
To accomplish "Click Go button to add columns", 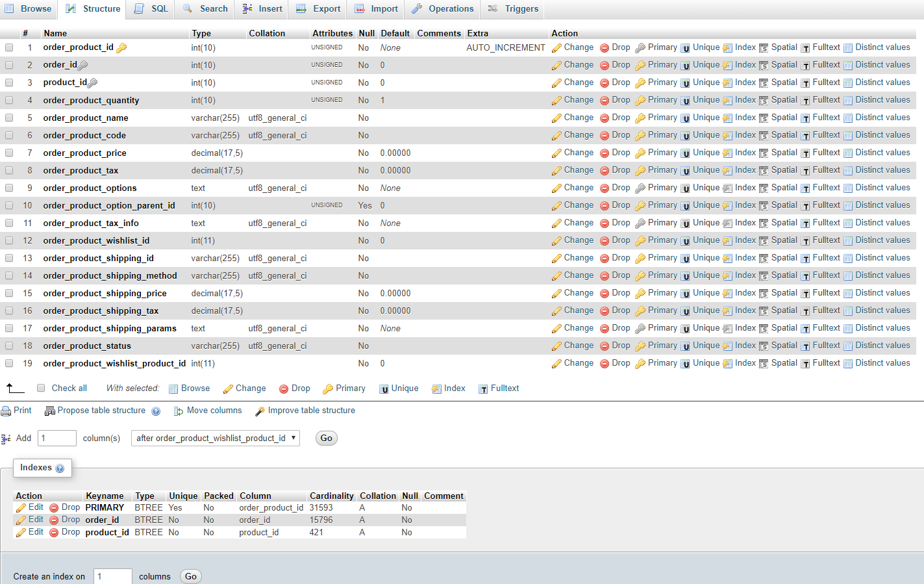I will pyautogui.click(x=327, y=438).
